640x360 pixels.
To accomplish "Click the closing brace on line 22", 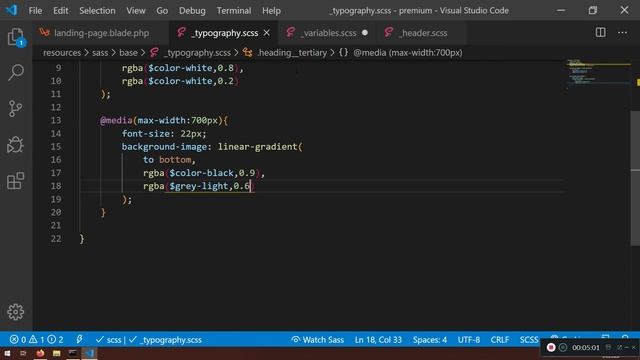I will (x=82, y=239).
